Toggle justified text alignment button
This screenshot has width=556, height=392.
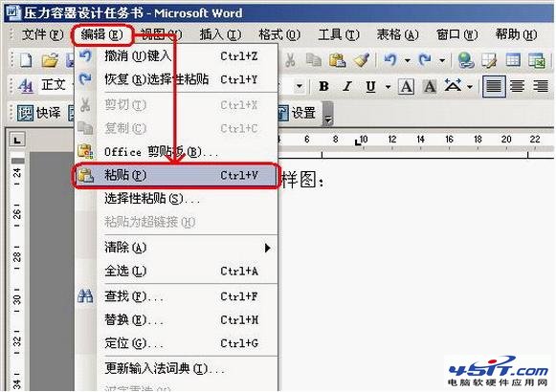click(x=494, y=86)
